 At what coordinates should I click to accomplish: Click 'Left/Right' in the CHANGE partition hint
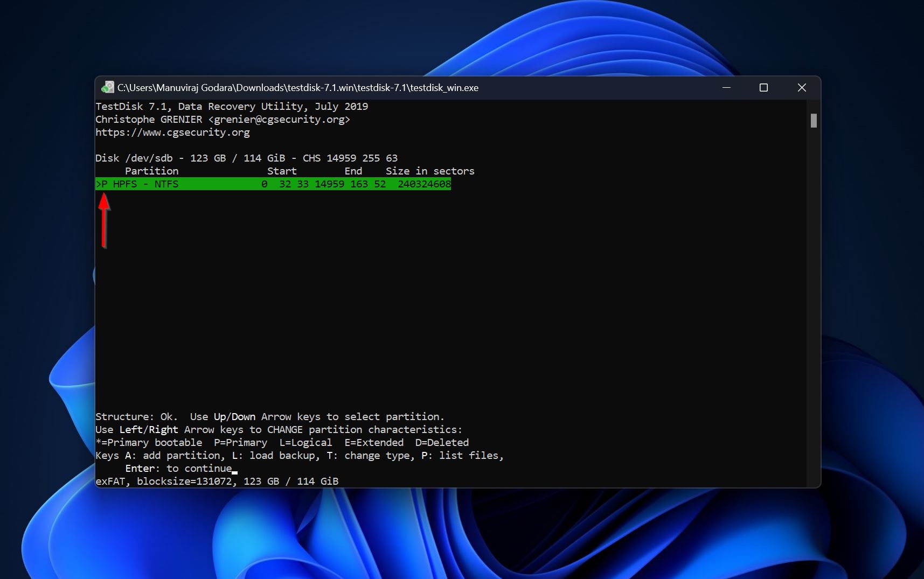point(149,430)
